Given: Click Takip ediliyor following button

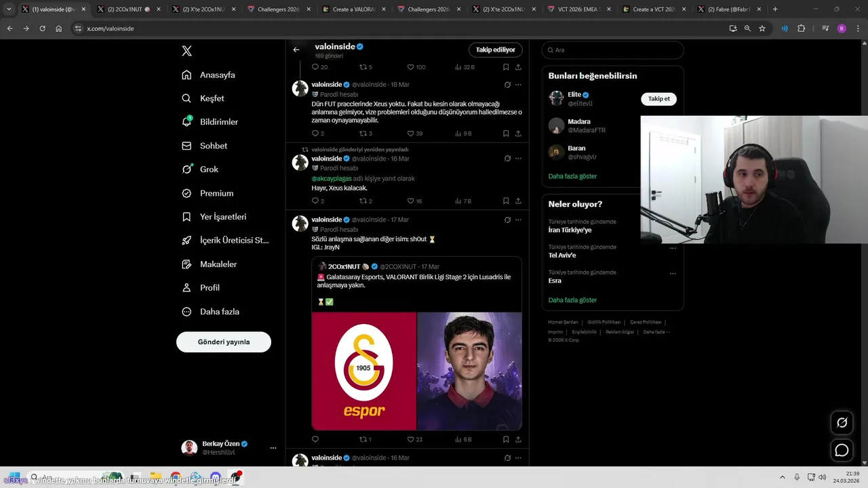Looking at the screenshot, I should 495,49.
